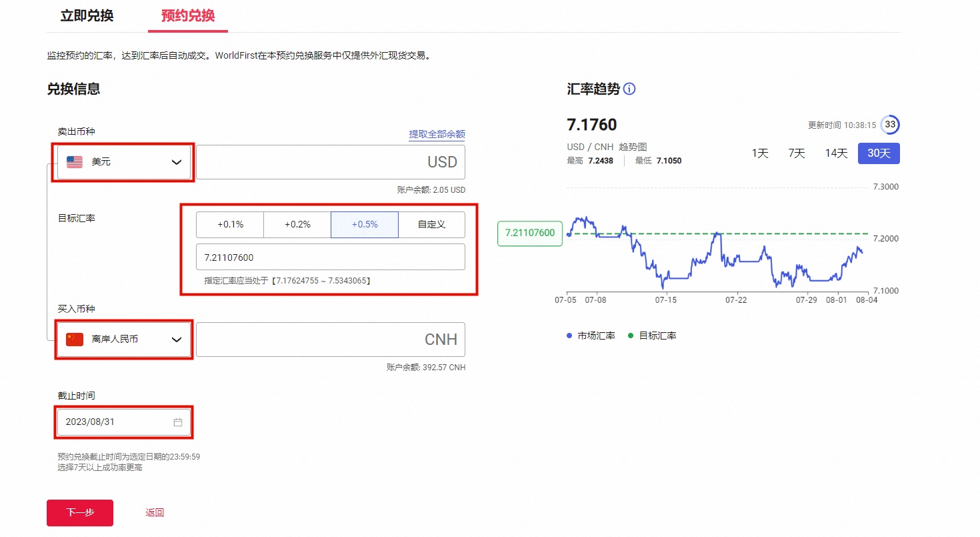The image size is (980, 537).
Task: Click the 提取全部余额 link
Action: point(437,134)
